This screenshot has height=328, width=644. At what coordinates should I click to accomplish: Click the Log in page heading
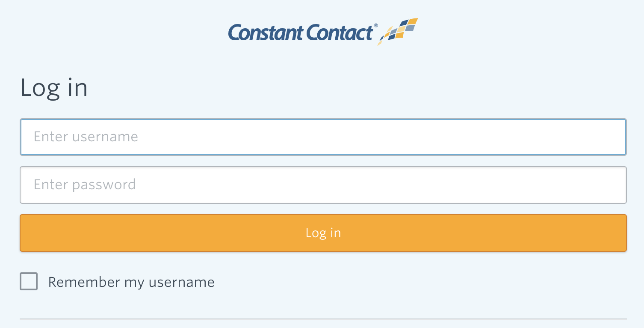pyautogui.click(x=54, y=88)
